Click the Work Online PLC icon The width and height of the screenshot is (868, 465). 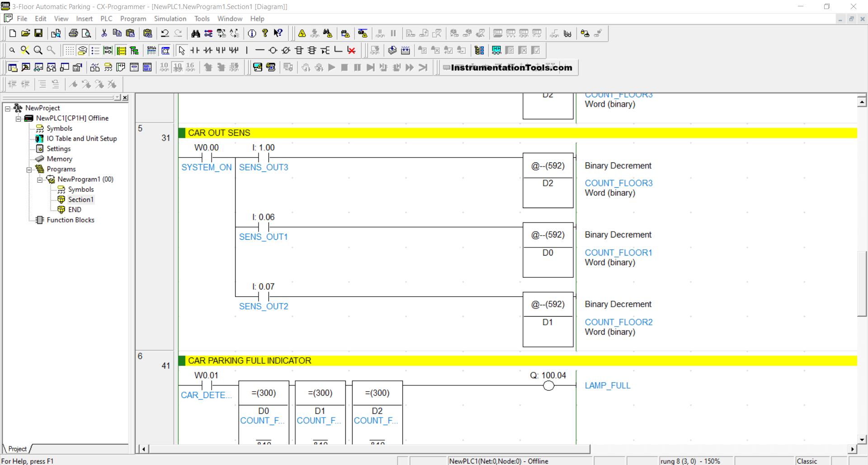click(x=302, y=33)
